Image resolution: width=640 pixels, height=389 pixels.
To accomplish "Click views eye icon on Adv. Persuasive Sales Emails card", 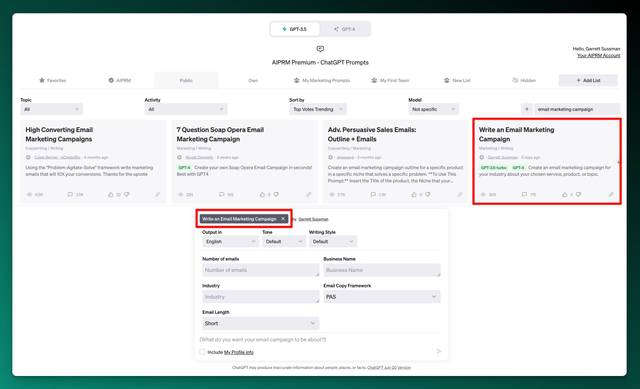I will [x=332, y=195].
